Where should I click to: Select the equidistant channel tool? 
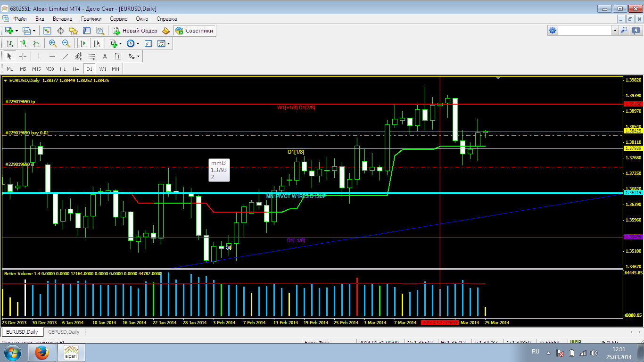coord(78,56)
